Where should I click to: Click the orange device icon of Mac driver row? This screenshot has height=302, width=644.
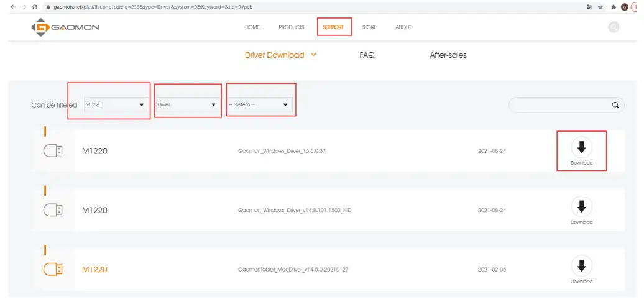tap(53, 269)
